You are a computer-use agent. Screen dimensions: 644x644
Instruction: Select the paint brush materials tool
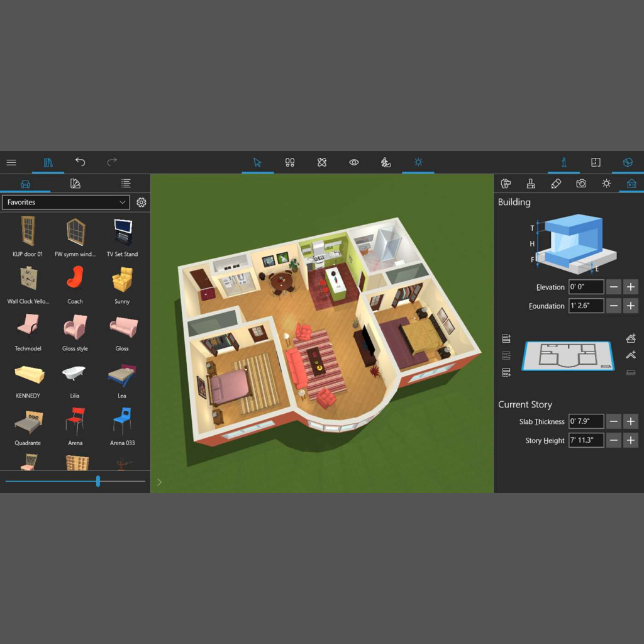[531, 183]
